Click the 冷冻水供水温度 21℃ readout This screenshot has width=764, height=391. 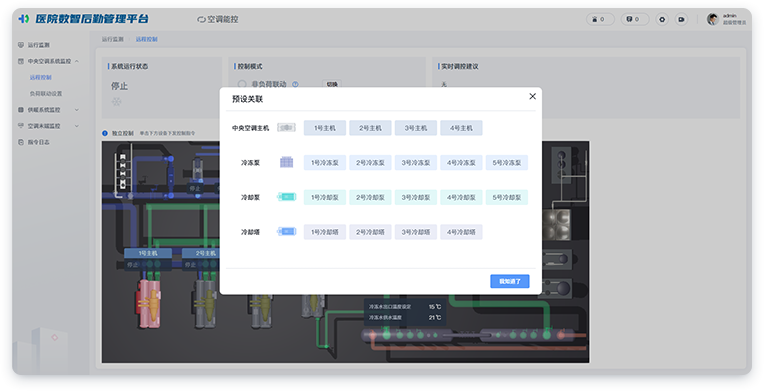(404, 317)
